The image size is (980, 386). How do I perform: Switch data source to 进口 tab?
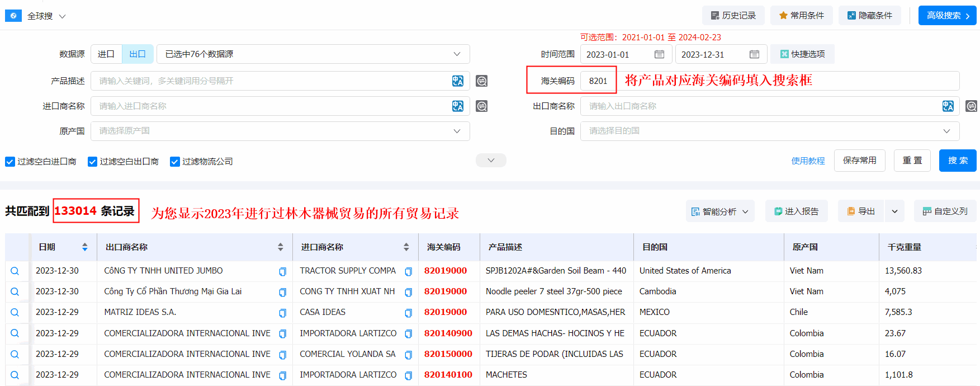106,54
